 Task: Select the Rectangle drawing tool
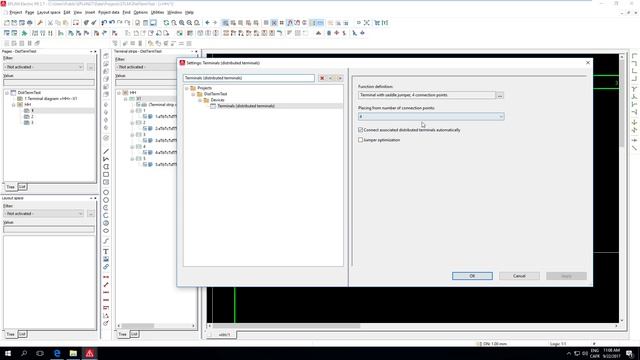(x=106, y=175)
